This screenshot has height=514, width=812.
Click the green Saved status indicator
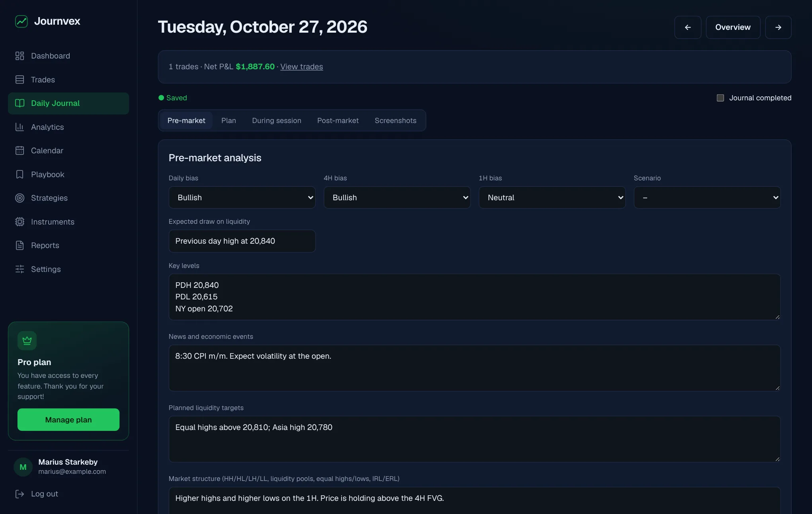pyautogui.click(x=173, y=98)
